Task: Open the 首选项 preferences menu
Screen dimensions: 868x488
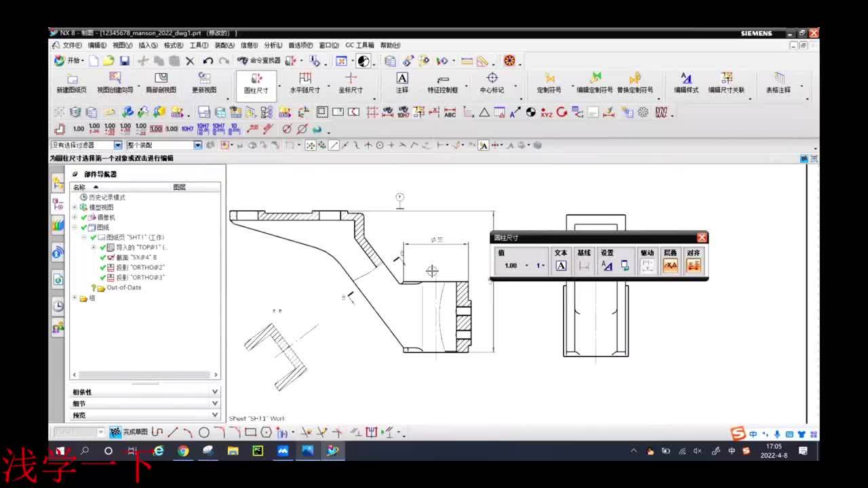Action: pos(300,45)
